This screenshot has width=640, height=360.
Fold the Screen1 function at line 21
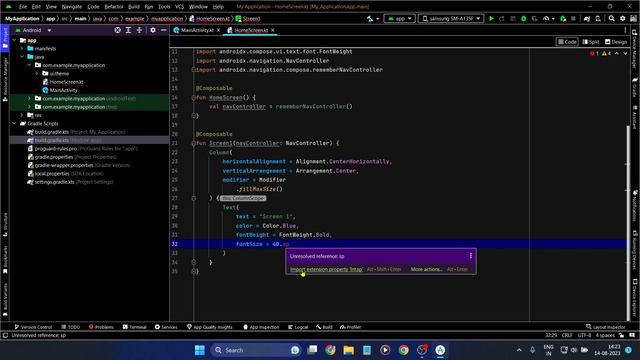click(193, 143)
